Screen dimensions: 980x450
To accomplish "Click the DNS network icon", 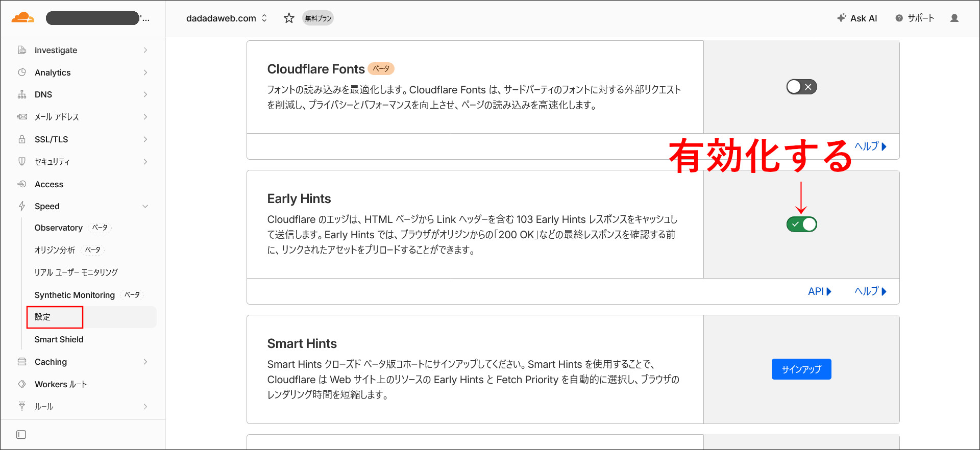I will [22, 94].
